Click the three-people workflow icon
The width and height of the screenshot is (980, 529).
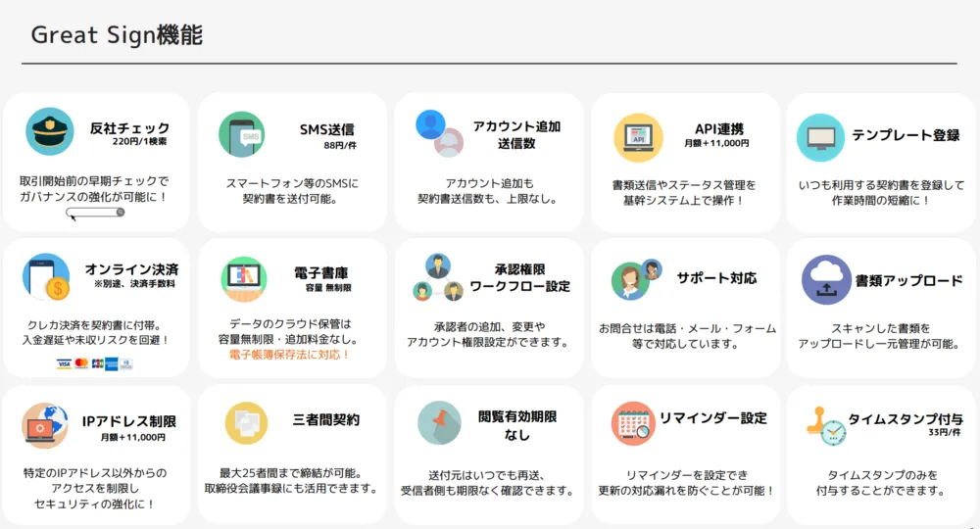point(438,277)
